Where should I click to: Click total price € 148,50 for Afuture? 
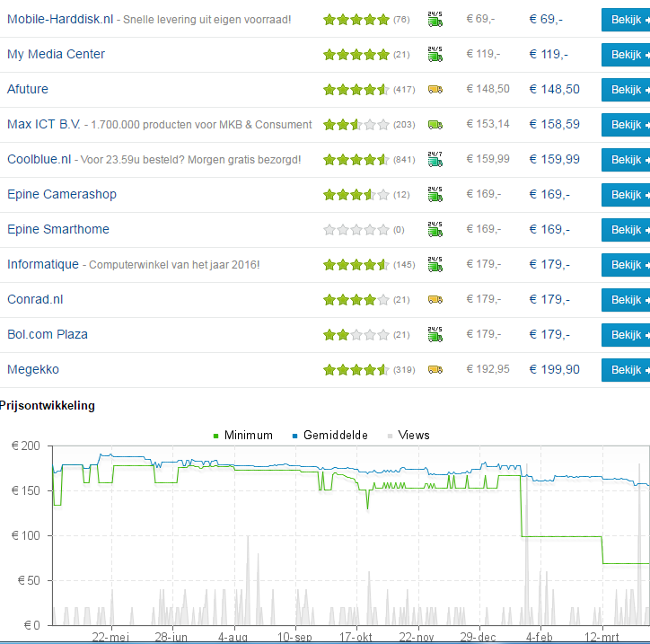[554, 89]
